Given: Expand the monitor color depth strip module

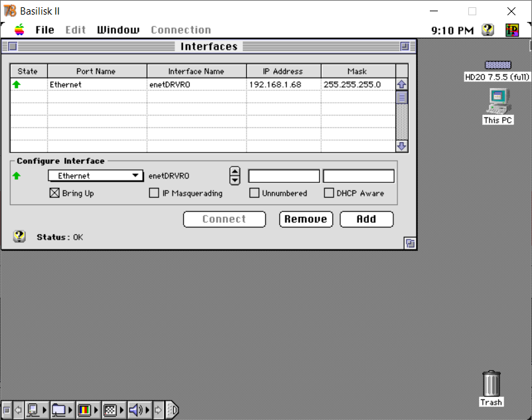Looking at the screenshot, I should click(x=88, y=410).
